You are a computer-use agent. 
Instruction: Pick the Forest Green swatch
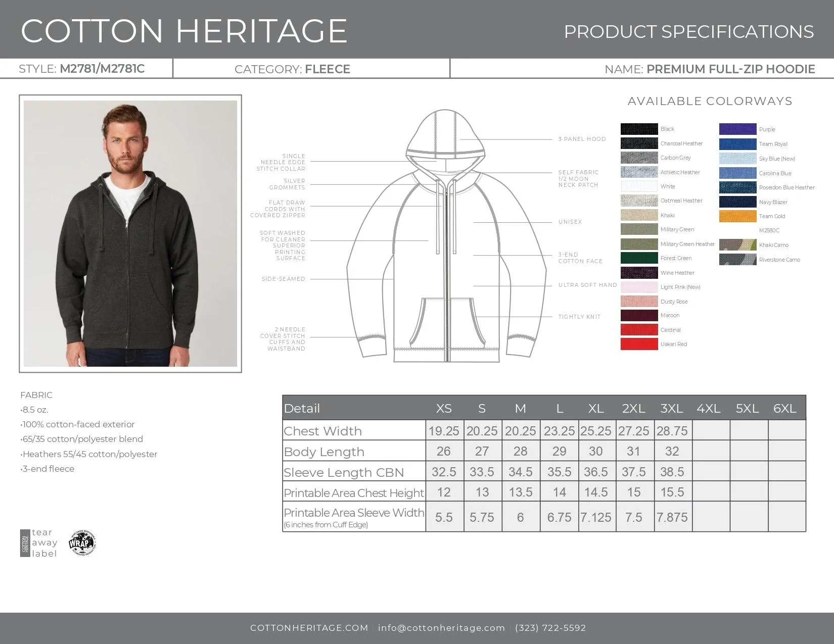coord(639,258)
